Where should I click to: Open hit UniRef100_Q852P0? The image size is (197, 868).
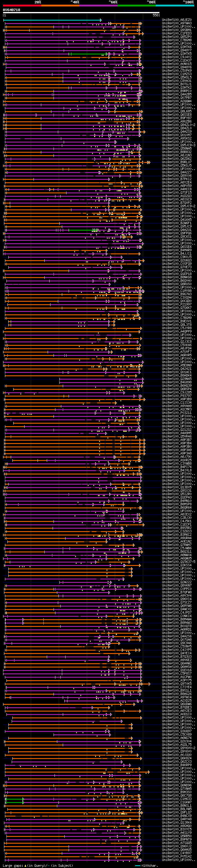click(x=177, y=37)
